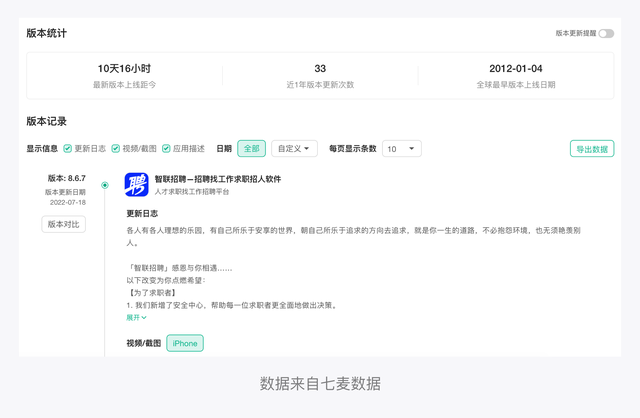This screenshot has width=640, height=418.
Task: Uncheck the 更新日志 checkbox
Action: tap(68, 149)
